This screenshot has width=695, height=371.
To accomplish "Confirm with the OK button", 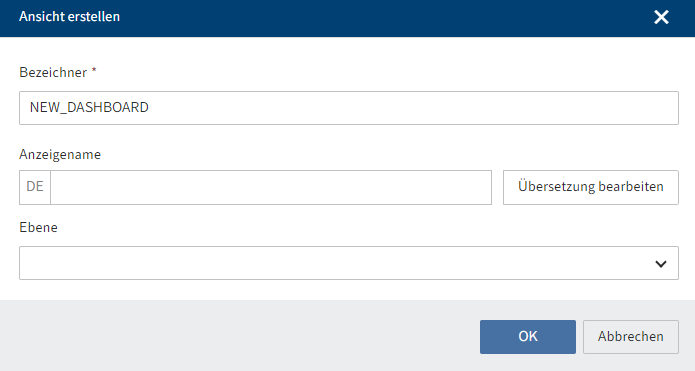I will 527,337.
